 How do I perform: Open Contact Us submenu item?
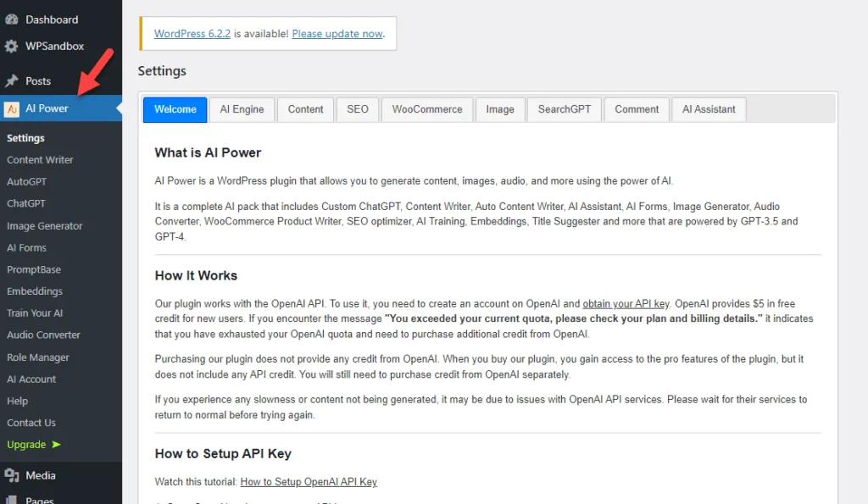[x=31, y=423]
